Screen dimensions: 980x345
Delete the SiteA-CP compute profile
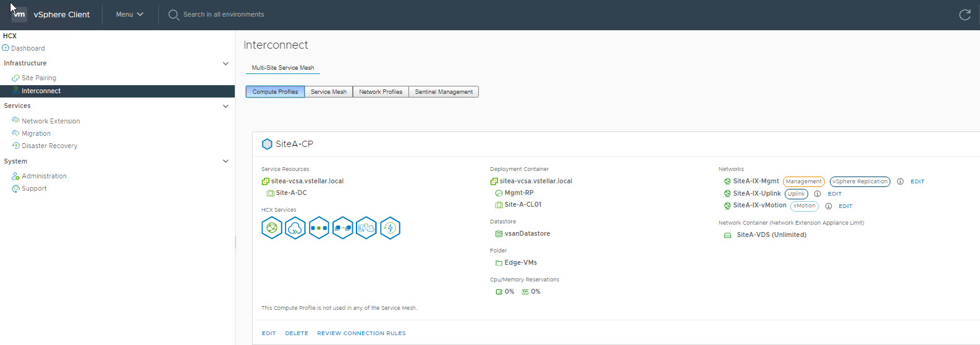(297, 333)
